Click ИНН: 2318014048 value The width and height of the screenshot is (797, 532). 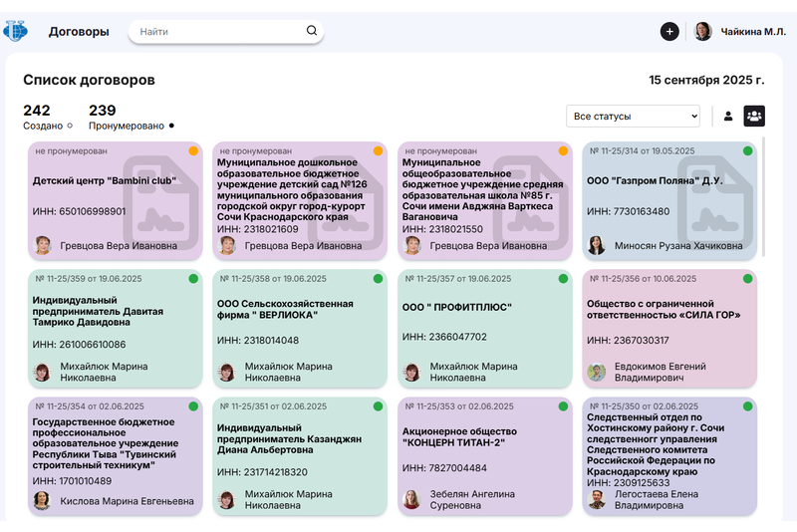pos(258,341)
